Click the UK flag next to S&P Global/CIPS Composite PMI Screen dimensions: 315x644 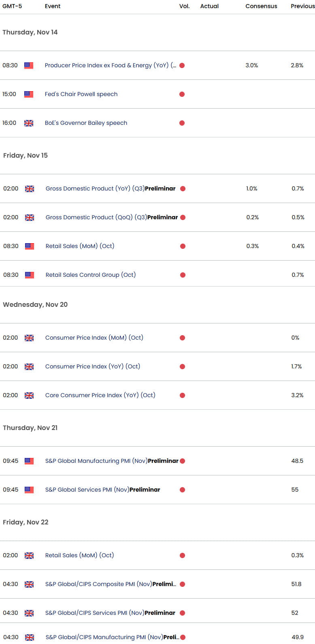click(29, 584)
